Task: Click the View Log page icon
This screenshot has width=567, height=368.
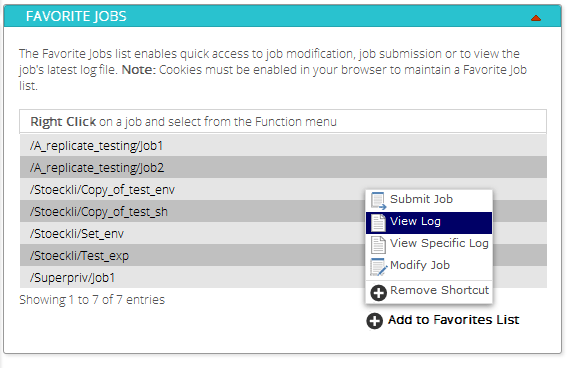Action: [x=378, y=223]
